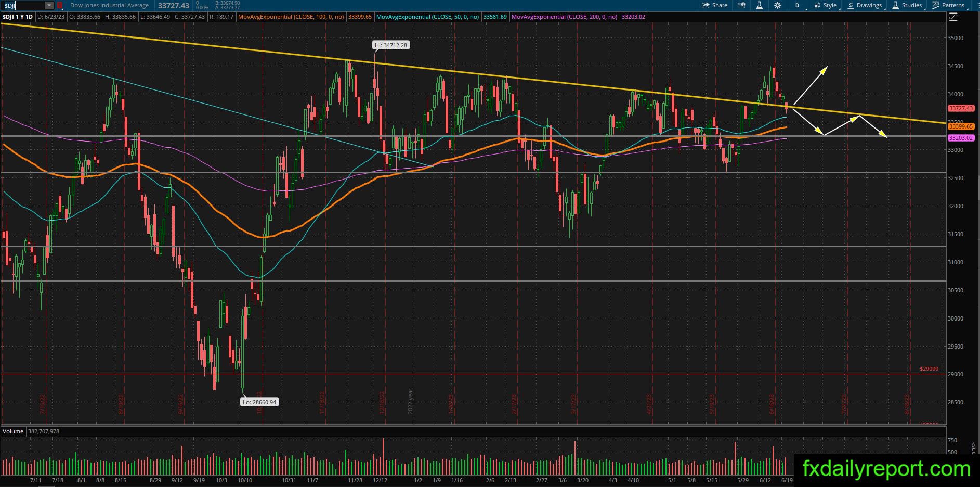Screen dimensions: 980x487
Task: Click the H: 33835.66 high value
Action: 120,17
